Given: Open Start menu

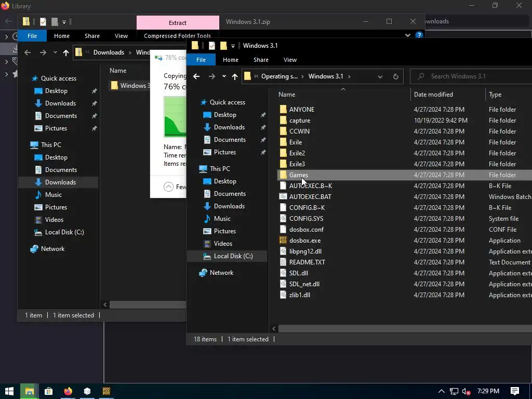Looking at the screenshot, I should coord(9,391).
